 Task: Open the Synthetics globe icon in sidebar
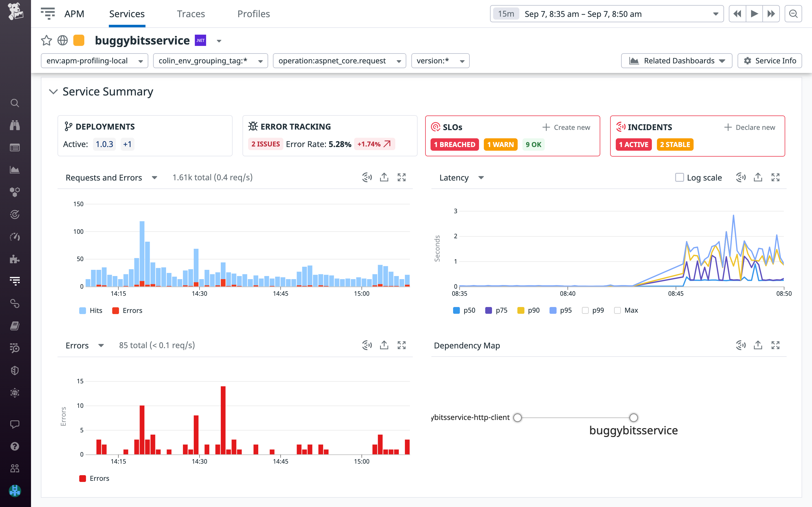tap(15, 393)
